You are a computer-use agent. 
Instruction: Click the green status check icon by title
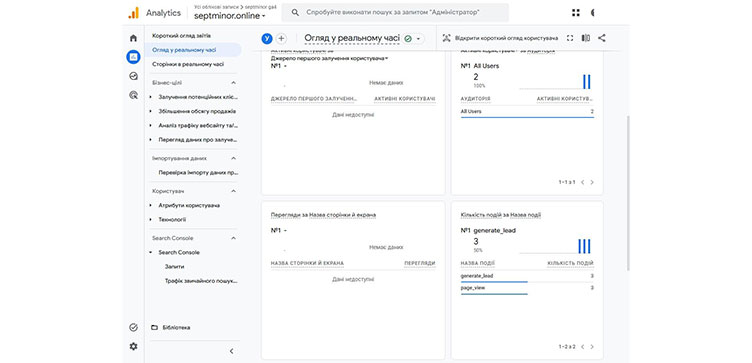coord(408,38)
